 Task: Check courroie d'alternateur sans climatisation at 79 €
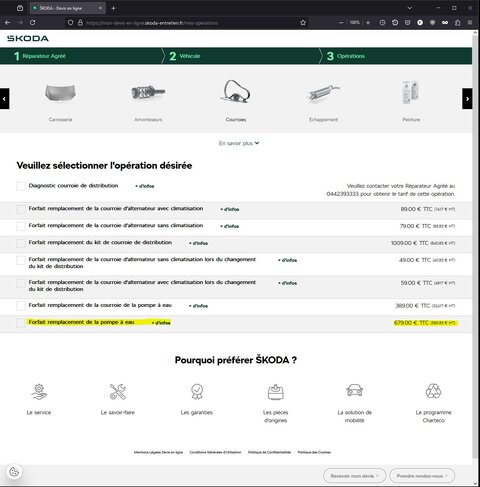tap(21, 226)
